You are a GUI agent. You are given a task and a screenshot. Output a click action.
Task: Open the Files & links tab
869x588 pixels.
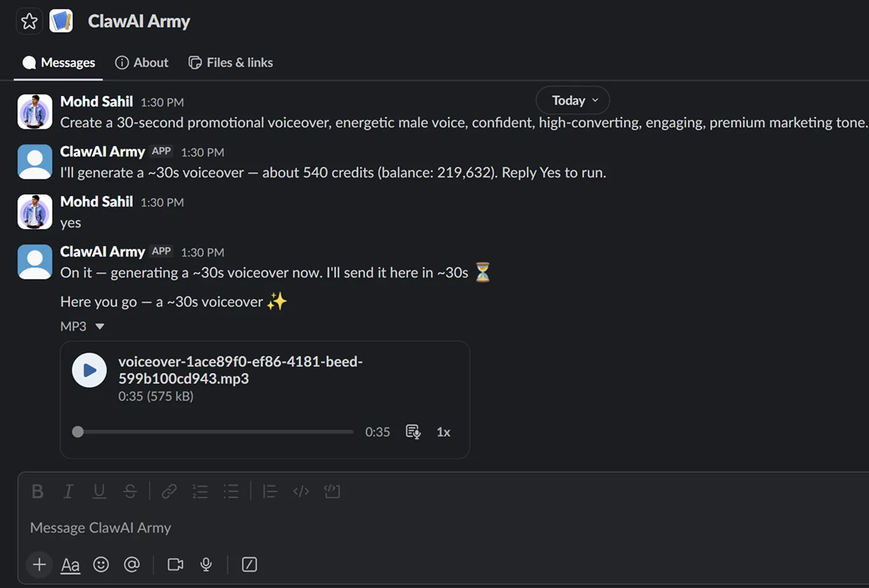tap(231, 62)
